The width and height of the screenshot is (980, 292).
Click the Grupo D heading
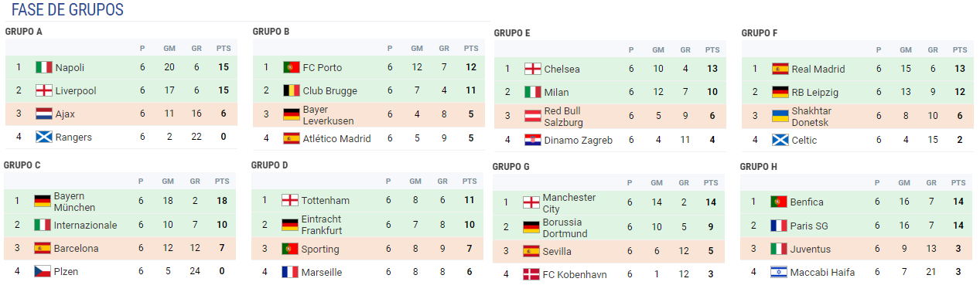270,165
